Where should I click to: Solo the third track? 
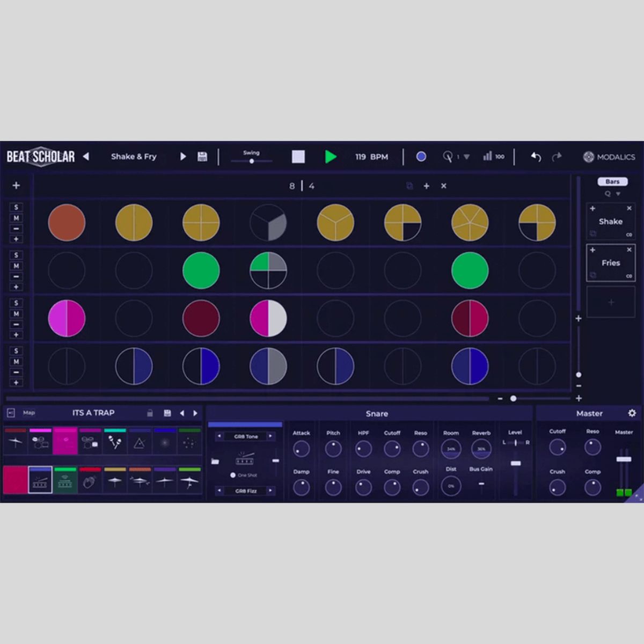[16, 303]
